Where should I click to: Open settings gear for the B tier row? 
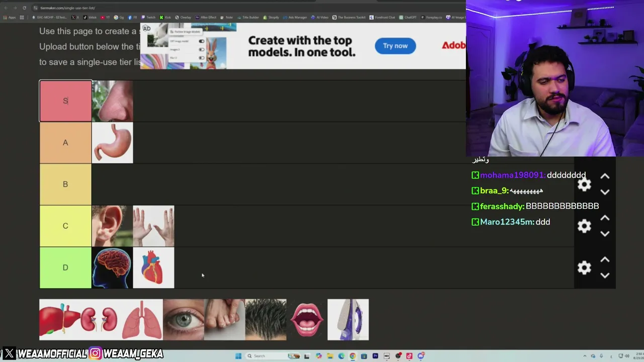click(584, 185)
